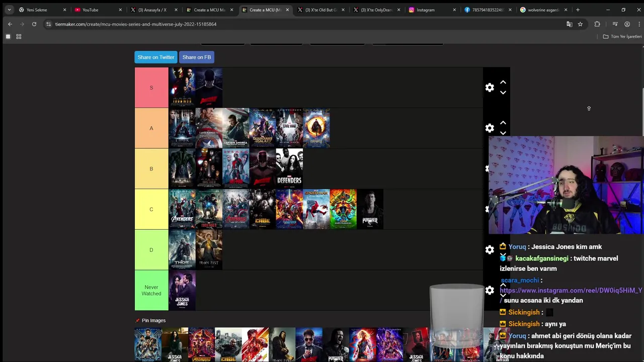Click the Pin Images label
This screenshot has height=362, width=644.
(x=153, y=320)
